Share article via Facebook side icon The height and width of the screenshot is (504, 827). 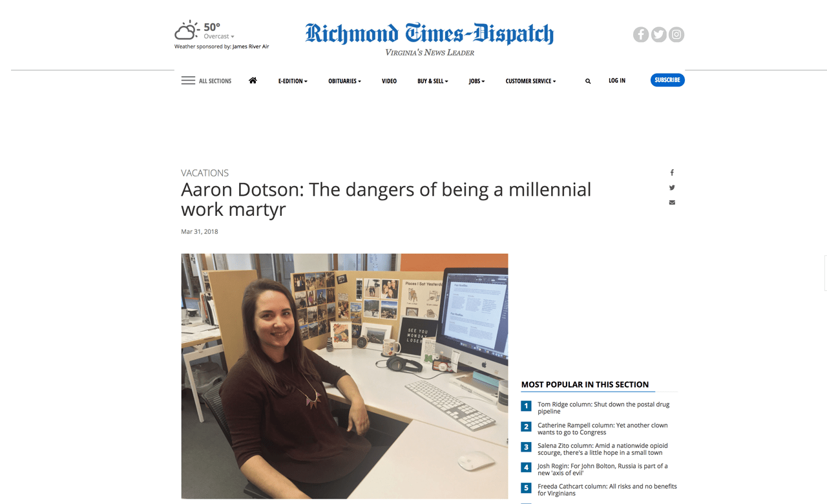coord(672,173)
